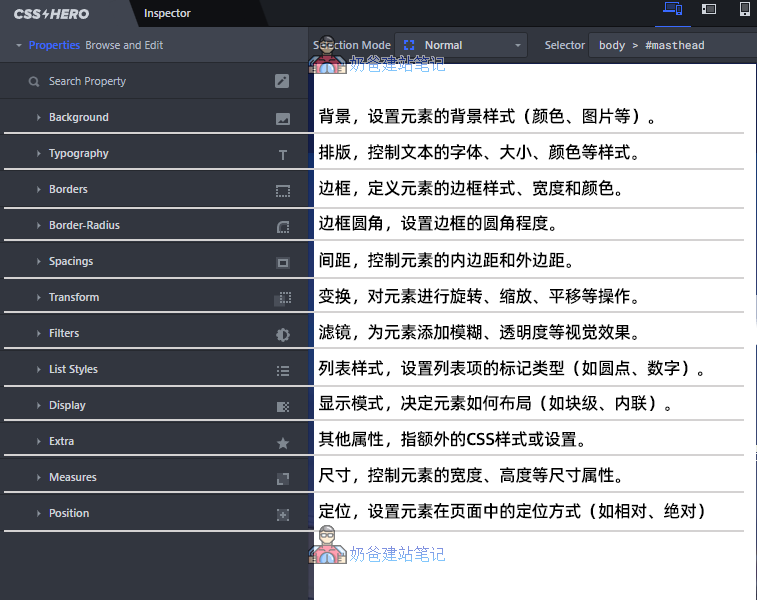This screenshot has width=757, height=600.
Task: Click the Filters half-circle icon
Action: (x=283, y=335)
